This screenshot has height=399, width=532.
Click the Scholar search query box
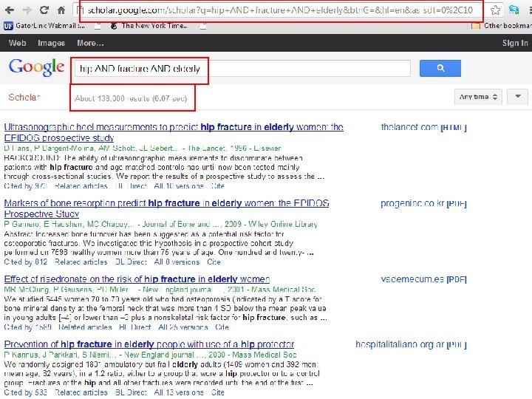click(242, 69)
